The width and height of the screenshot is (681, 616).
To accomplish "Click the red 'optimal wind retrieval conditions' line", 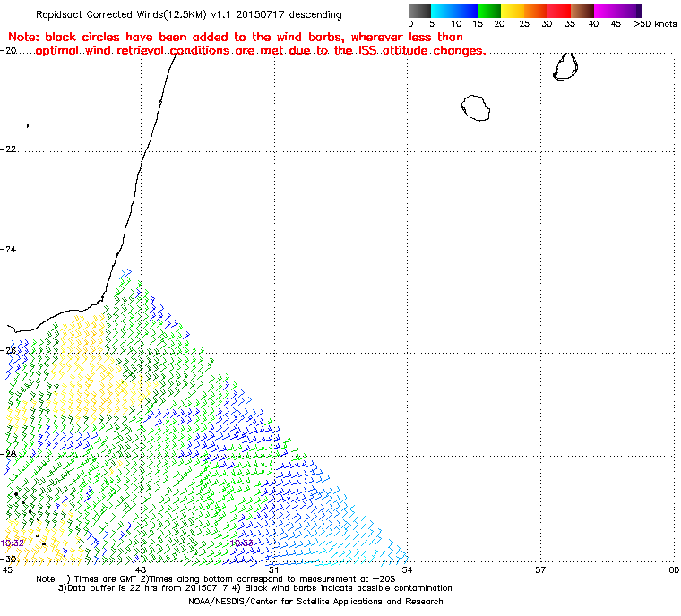I will (260, 51).
